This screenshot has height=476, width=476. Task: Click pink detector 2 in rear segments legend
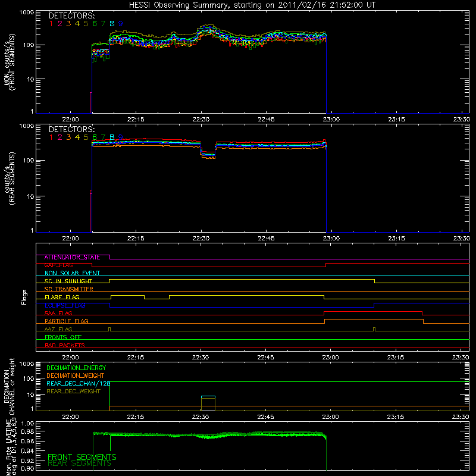[60, 137]
